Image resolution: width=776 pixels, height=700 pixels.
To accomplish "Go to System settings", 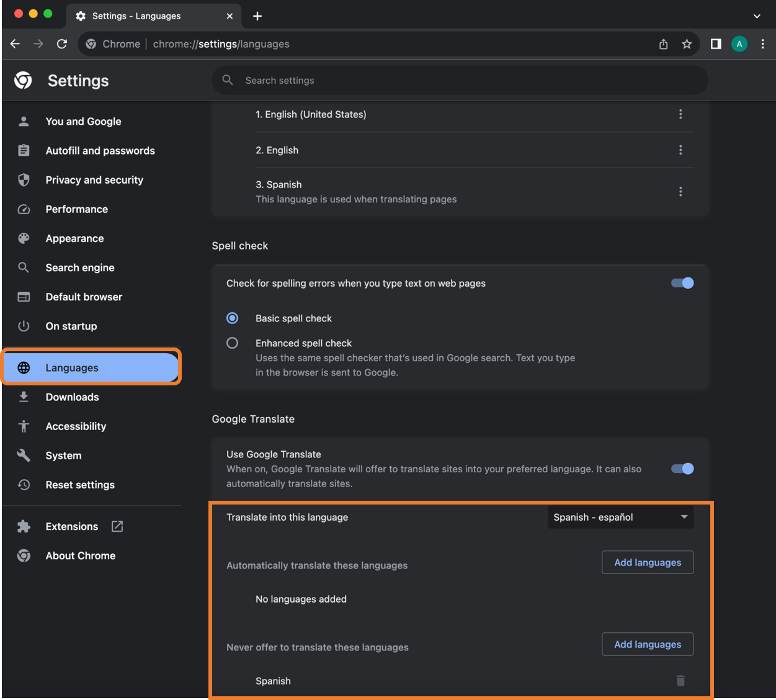I will pos(63,455).
